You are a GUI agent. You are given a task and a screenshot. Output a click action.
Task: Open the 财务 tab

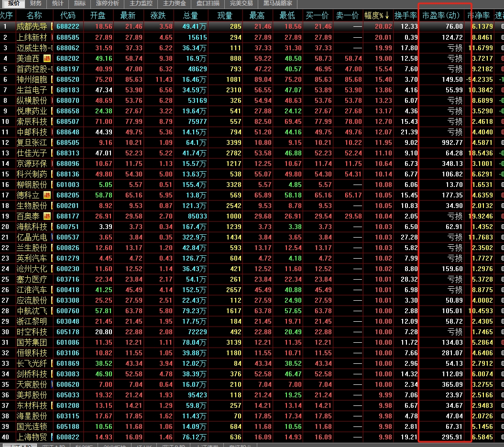[x=36, y=3]
